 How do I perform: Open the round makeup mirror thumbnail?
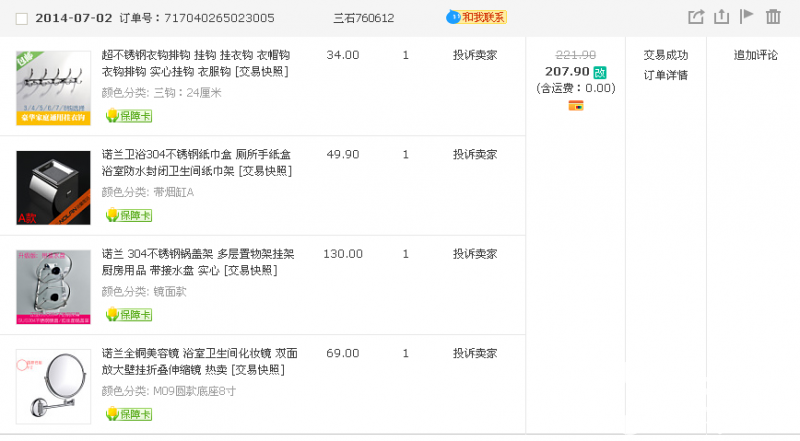[53, 386]
